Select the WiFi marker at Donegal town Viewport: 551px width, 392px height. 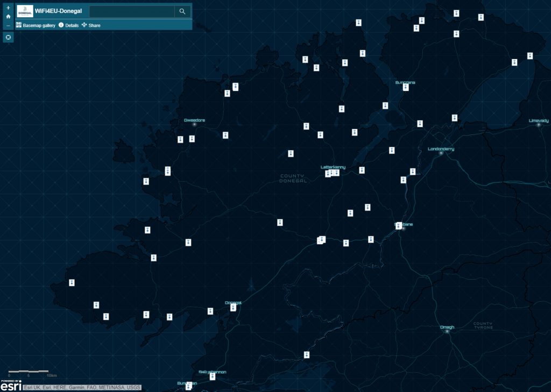pyautogui.click(x=233, y=308)
